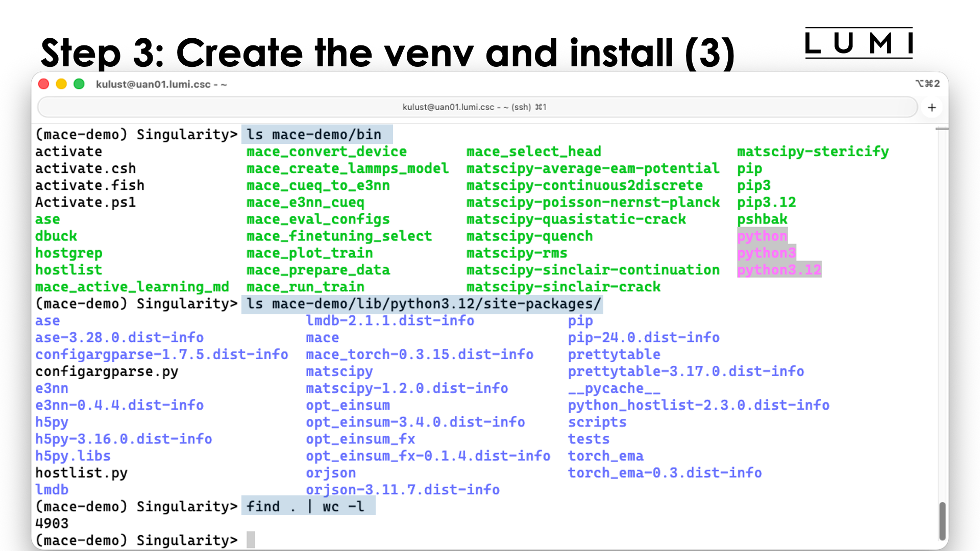The width and height of the screenshot is (980, 551).
Task: Click the yellow minimize traffic light button
Action: click(61, 84)
